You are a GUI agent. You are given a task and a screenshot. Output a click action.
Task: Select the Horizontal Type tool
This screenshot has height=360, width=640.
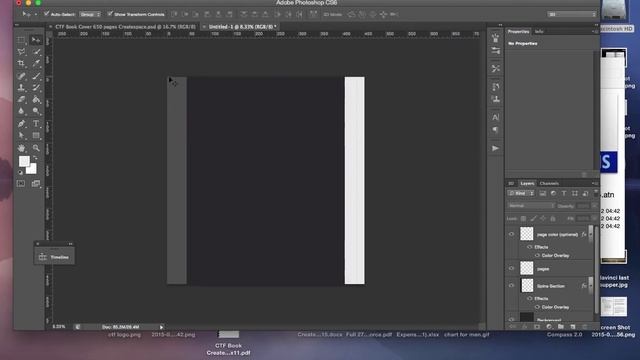[x=36, y=123]
